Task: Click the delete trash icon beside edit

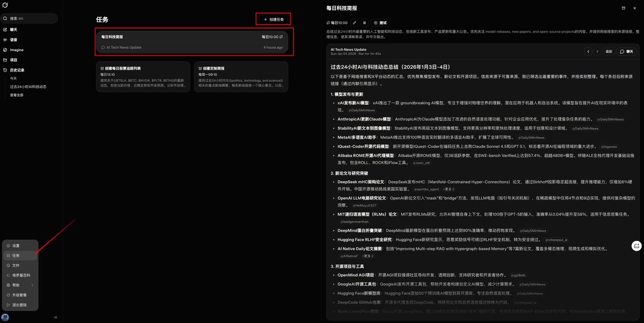Action: [x=364, y=23]
